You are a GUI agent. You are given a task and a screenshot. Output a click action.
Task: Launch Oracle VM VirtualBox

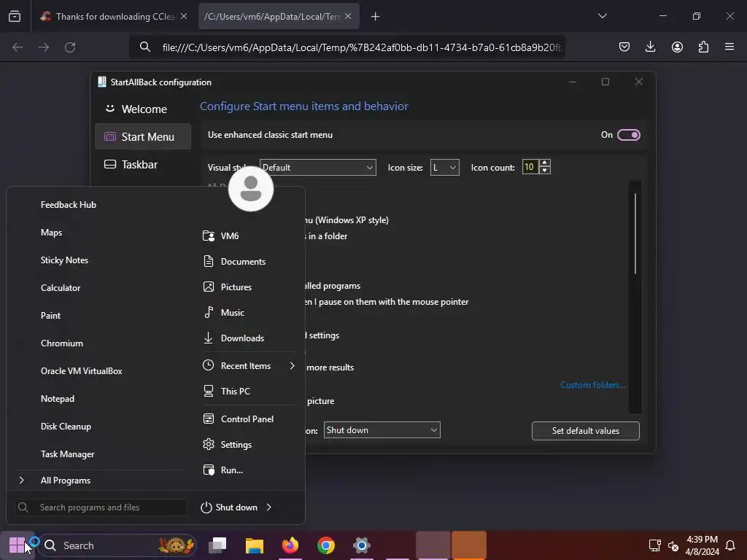(x=81, y=371)
